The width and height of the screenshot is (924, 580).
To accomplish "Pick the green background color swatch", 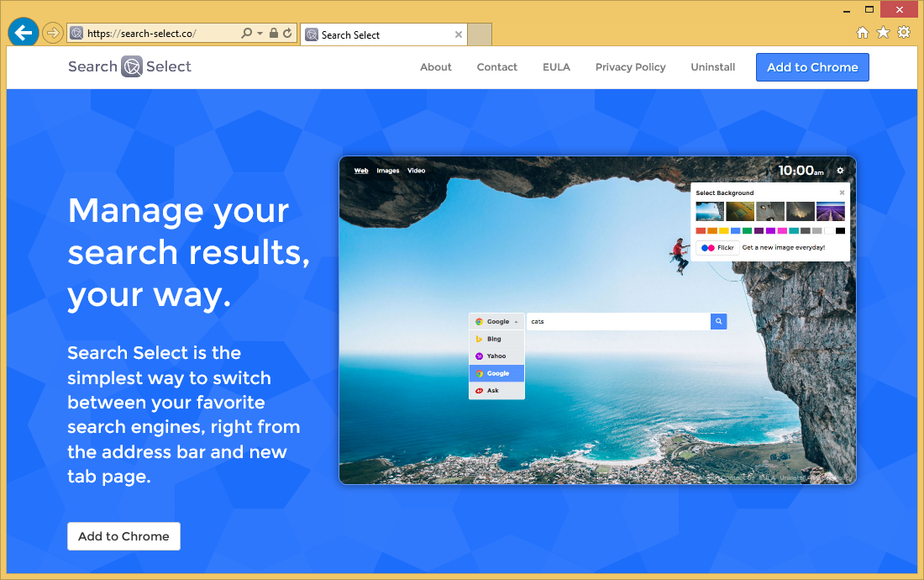I will 748,231.
